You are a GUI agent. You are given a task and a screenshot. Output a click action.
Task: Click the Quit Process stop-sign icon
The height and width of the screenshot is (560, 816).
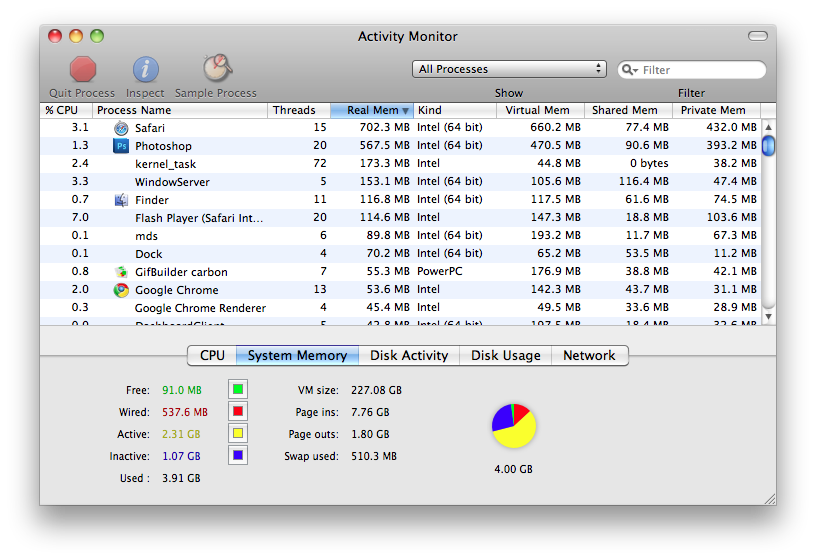(83, 69)
